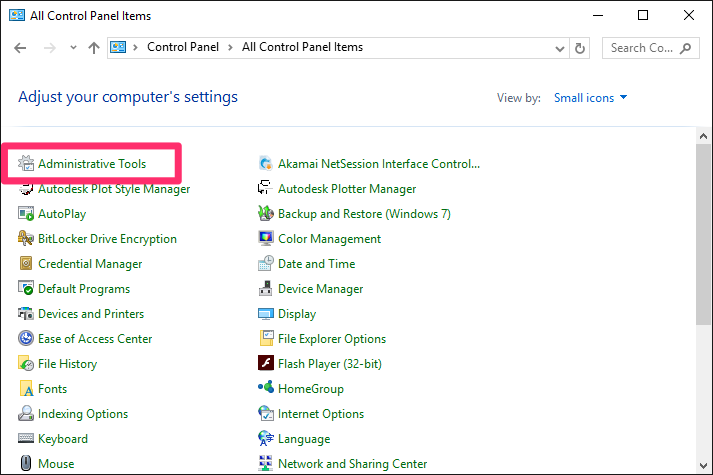Open Credential Manager link
Viewport: 713px width, 475px height.
[90, 264]
